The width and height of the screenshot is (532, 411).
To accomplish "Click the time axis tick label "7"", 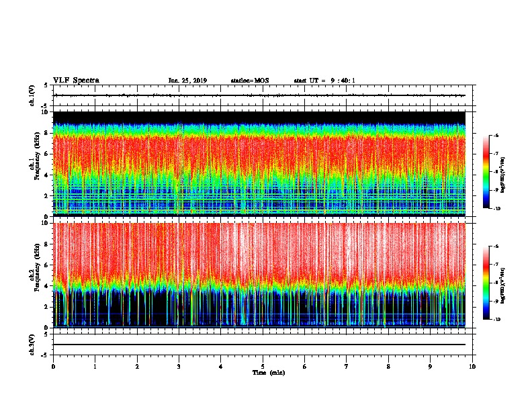I will pos(347,367).
